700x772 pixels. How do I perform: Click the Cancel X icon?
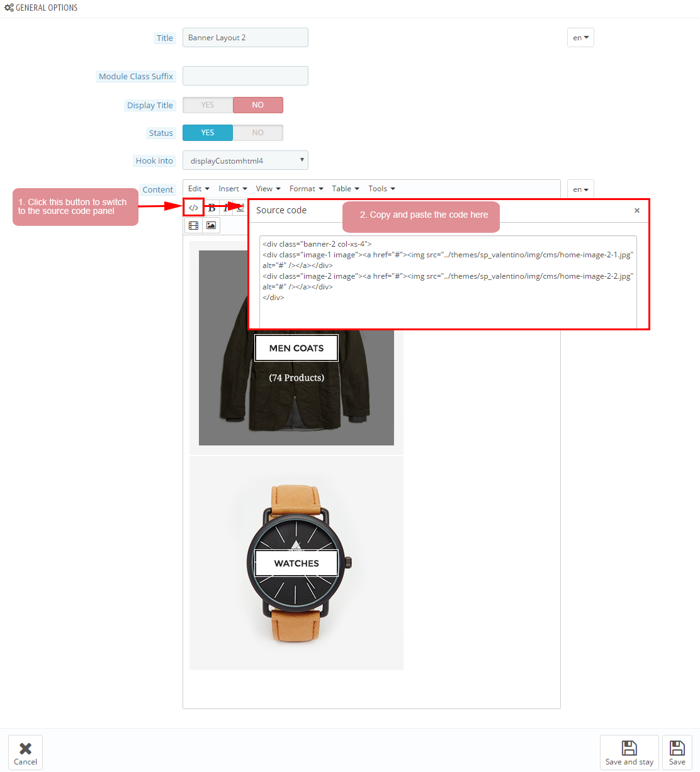[25, 748]
